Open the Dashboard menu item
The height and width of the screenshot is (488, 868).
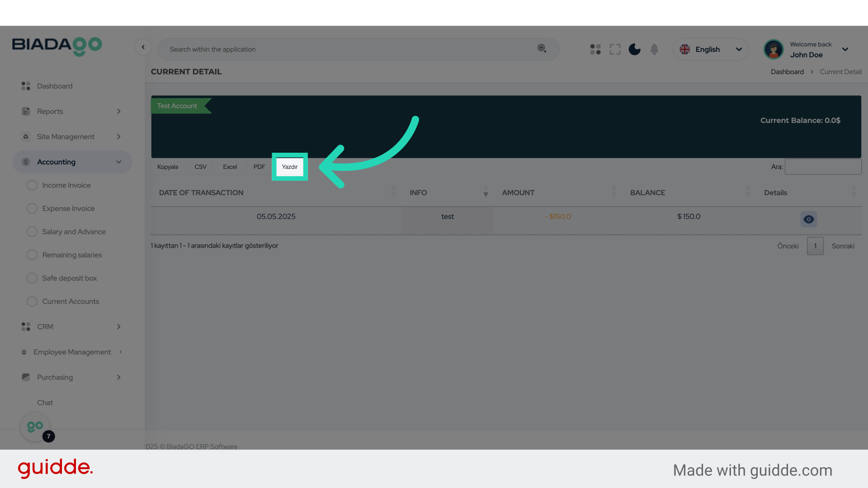[x=54, y=86]
